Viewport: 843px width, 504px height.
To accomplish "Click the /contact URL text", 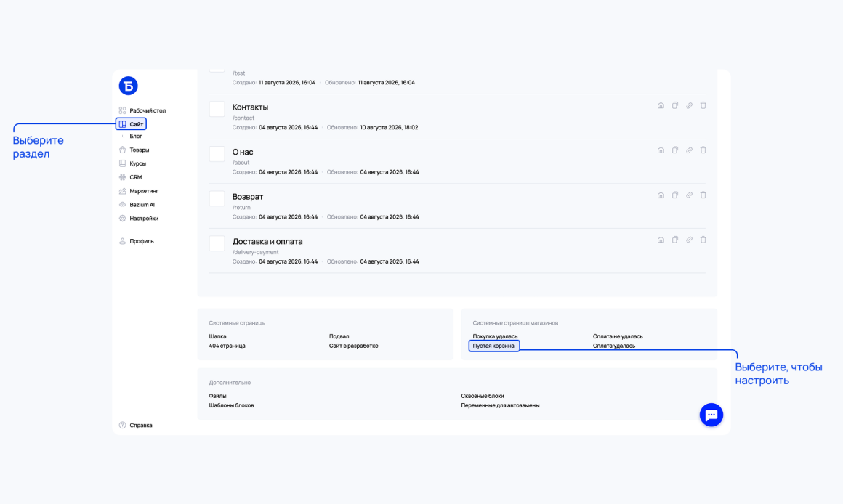I will 243,118.
